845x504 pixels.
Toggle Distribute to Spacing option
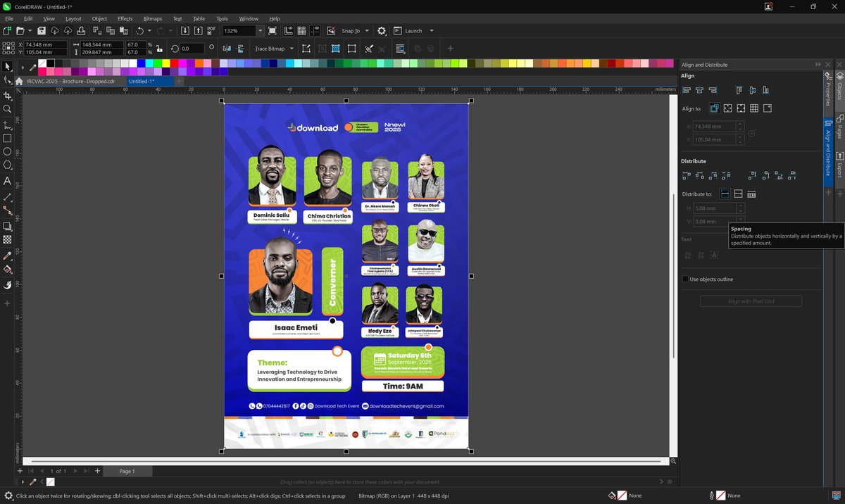click(x=751, y=194)
